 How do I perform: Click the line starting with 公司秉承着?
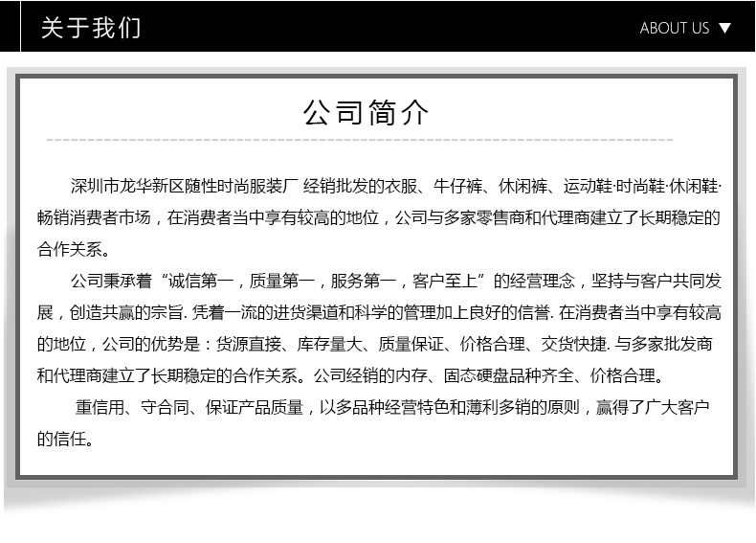click(396, 281)
